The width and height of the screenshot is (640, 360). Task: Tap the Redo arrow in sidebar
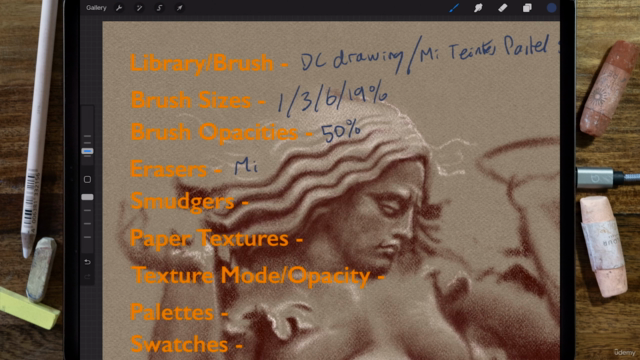(x=87, y=277)
